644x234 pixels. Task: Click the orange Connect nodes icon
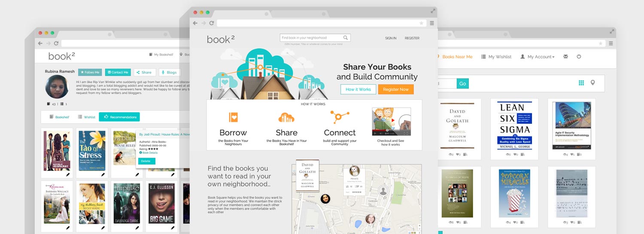point(340,117)
